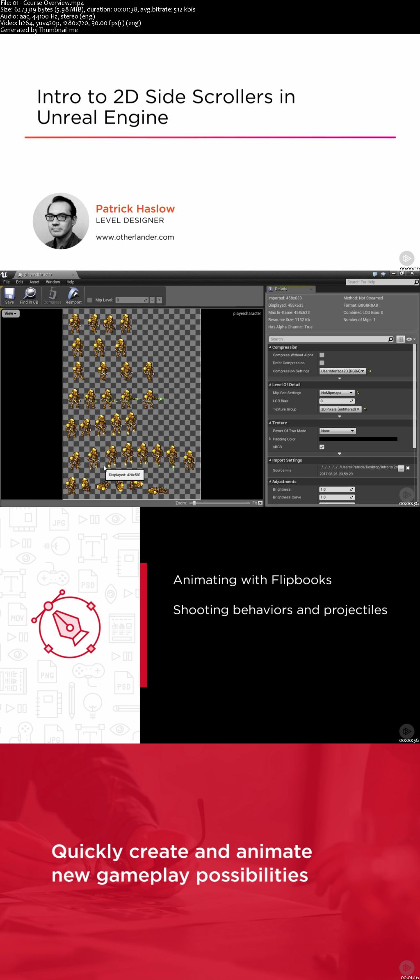Toggle Compress Without Alpha checkbox
The height and width of the screenshot is (980, 420).
coord(322,355)
